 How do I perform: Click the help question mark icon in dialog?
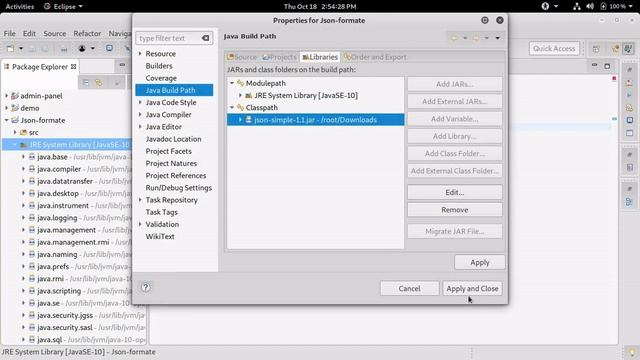click(x=146, y=287)
